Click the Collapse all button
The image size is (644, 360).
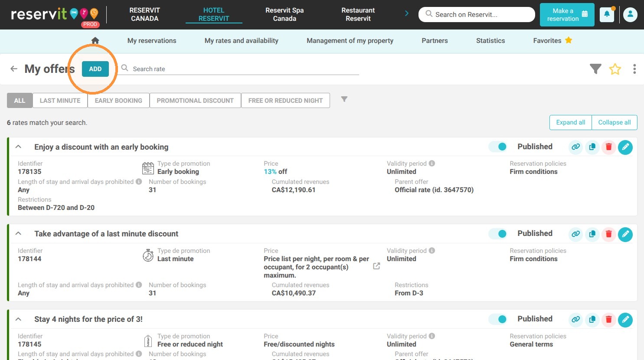pyautogui.click(x=614, y=122)
